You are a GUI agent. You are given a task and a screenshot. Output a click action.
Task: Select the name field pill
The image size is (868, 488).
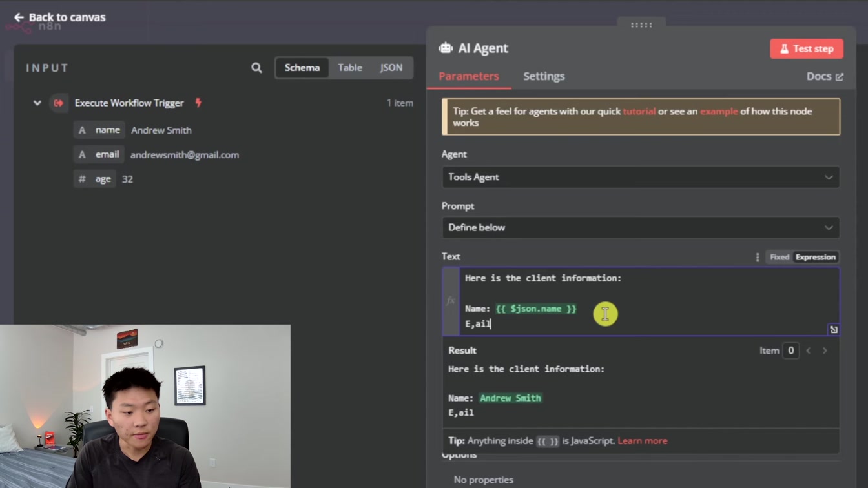pos(99,130)
